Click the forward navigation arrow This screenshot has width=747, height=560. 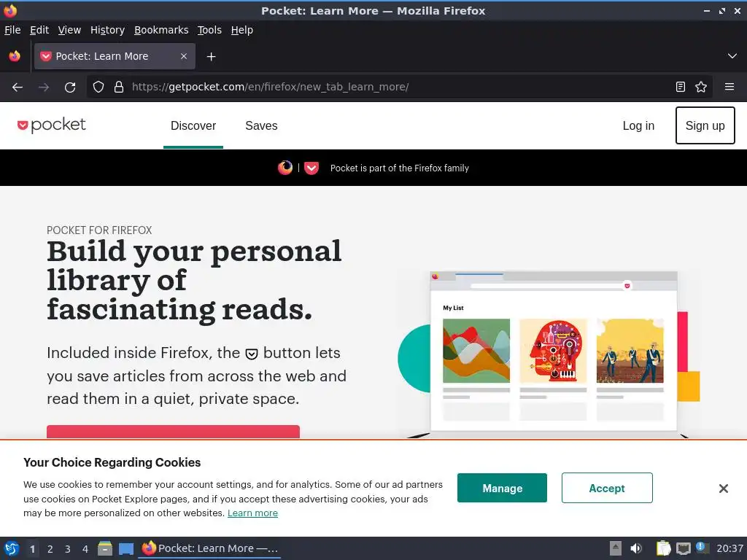click(44, 87)
